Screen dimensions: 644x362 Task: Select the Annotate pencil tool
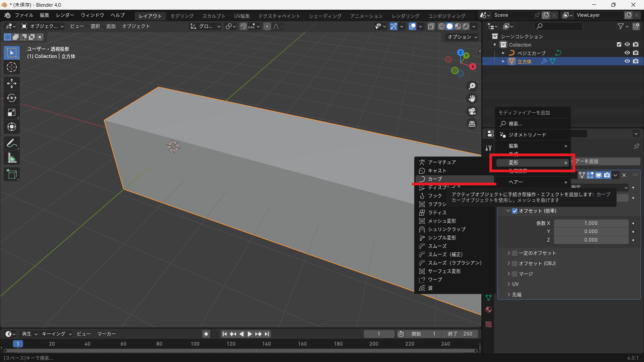tap(12, 143)
